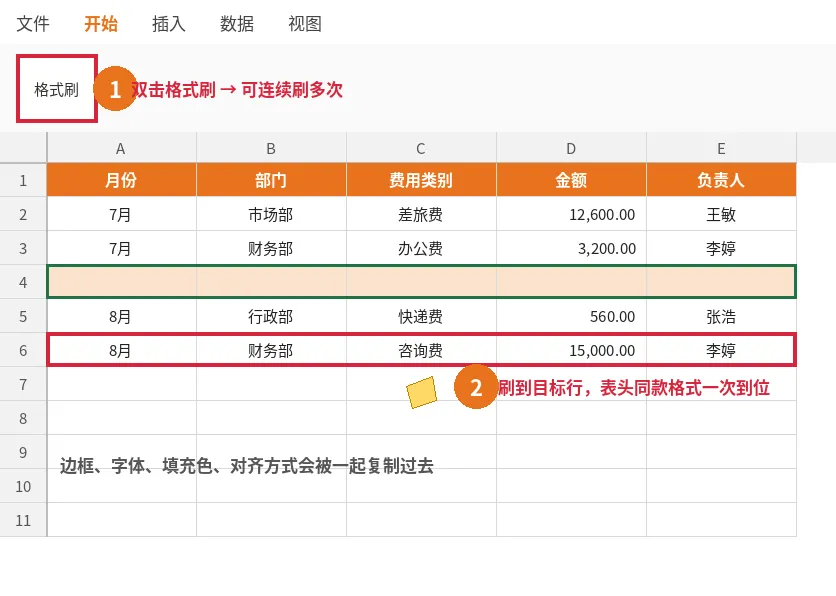Select the 行政部 cell
The width and height of the screenshot is (836, 596).
click(x=271, y=316)
